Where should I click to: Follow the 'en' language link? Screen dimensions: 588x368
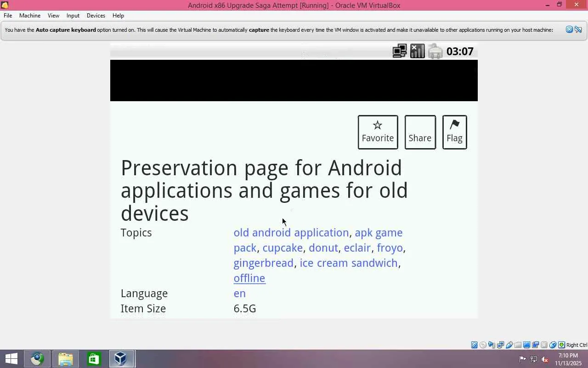(x=239, y=293)
